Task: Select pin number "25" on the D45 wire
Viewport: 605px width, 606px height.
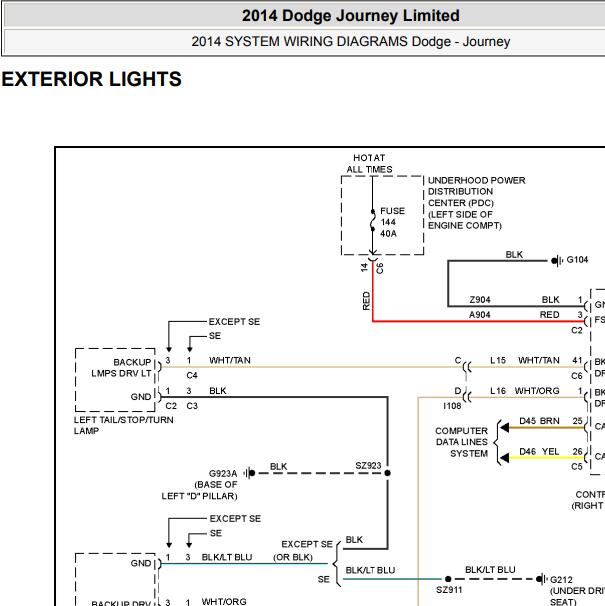Action: 578,421
